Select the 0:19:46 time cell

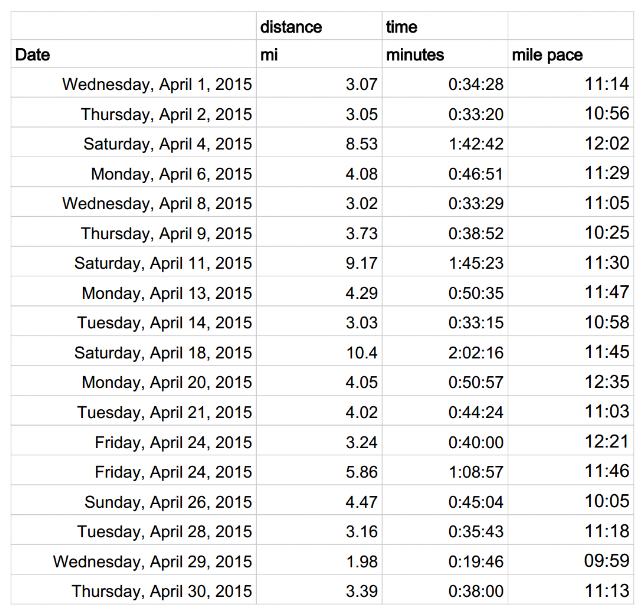pyautogui.click(x=445, y=560)
